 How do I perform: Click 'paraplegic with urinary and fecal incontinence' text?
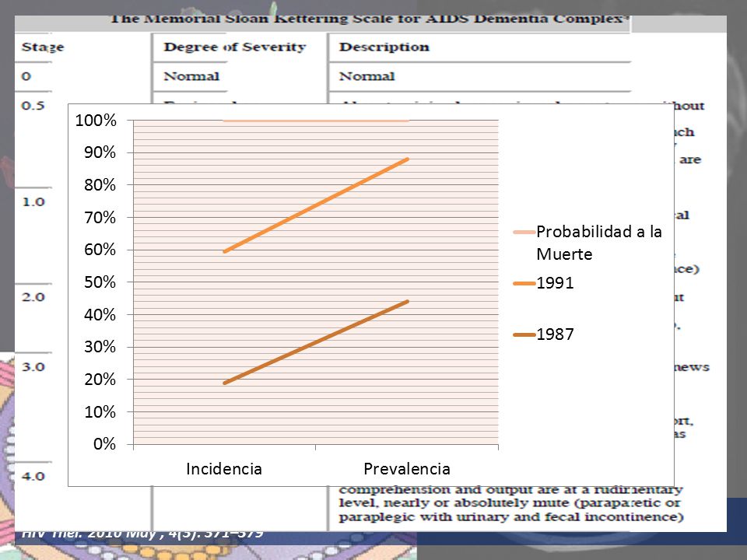pos(511,517)
